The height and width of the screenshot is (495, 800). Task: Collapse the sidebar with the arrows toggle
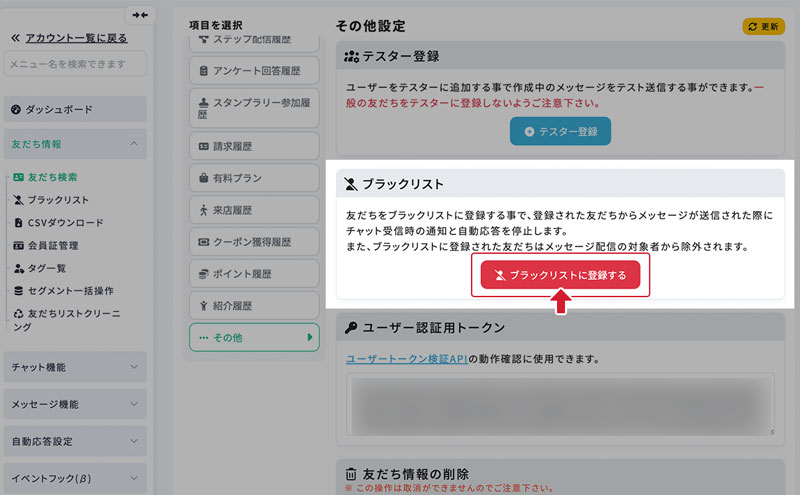(x=139, y=15)
